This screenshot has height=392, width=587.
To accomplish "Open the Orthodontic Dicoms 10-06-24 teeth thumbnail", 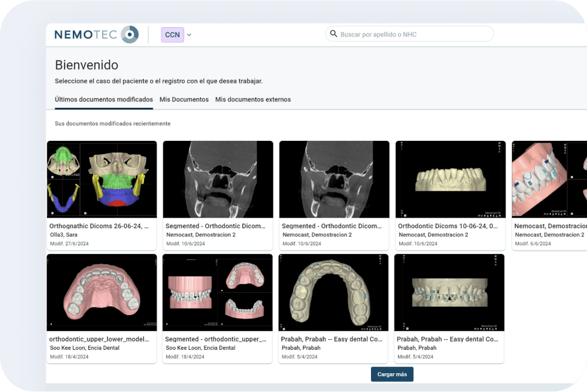I will pyautogui.click(x=450, y=180).
